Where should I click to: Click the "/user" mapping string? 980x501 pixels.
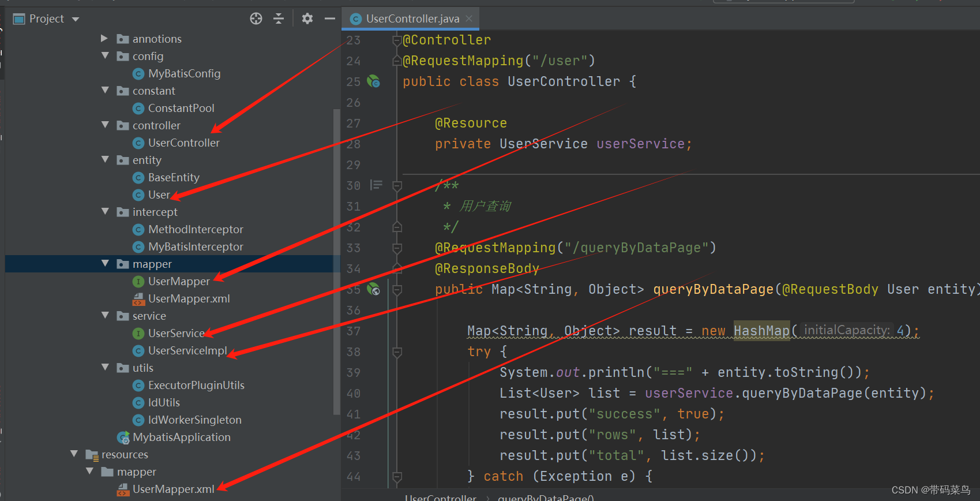(560, 61)
